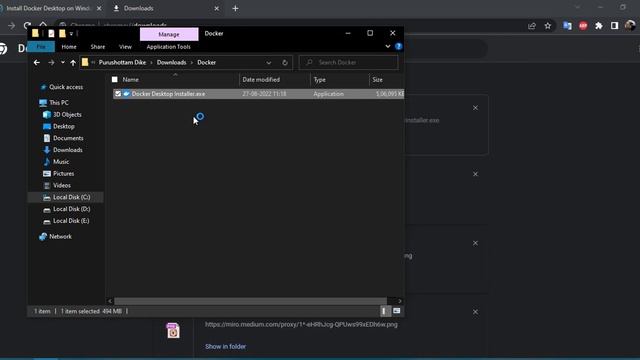Image resolution: width=640 pixels, height=360 pixels.
Task: Open Chrome Extensions puzzle icon
Action: 599,26
